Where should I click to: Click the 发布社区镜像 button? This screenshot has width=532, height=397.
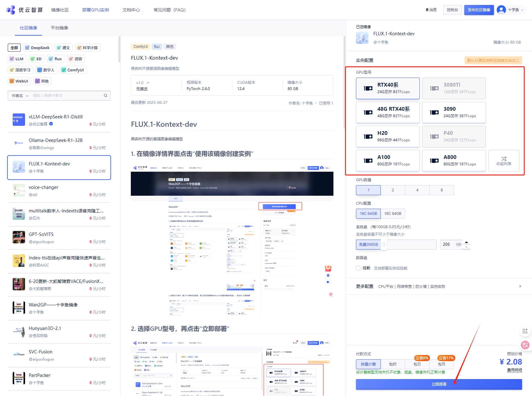coord(479,10)
